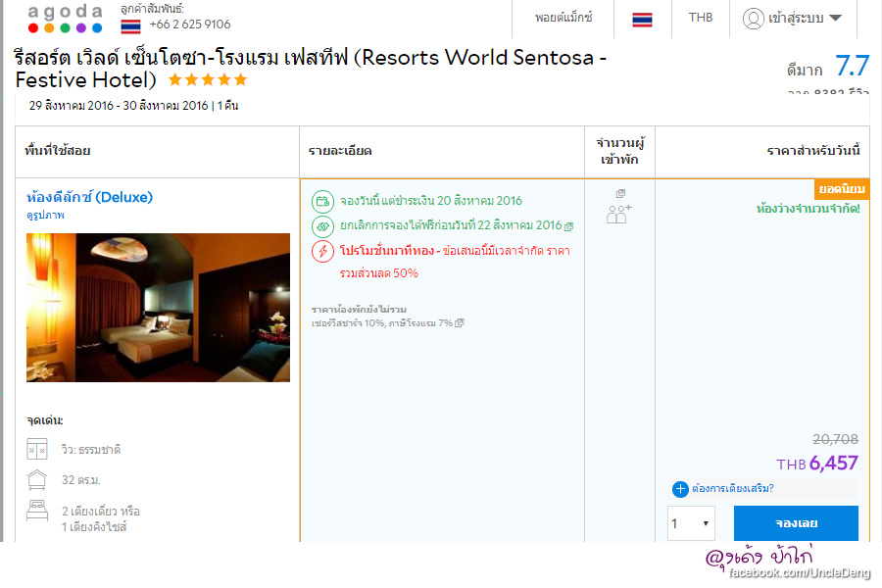Open the THB currency selector
882x588 pixels.
tap(701, 19)
